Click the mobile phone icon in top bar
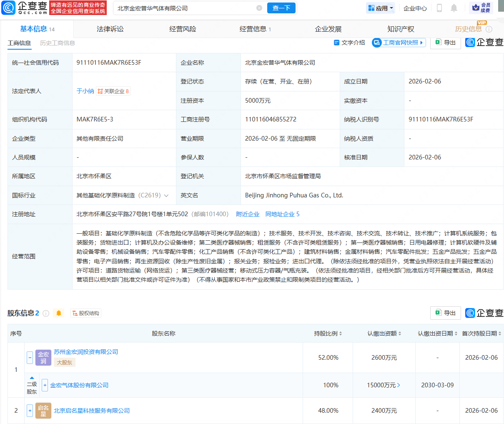Screen dimensions: 504x424 439,8
